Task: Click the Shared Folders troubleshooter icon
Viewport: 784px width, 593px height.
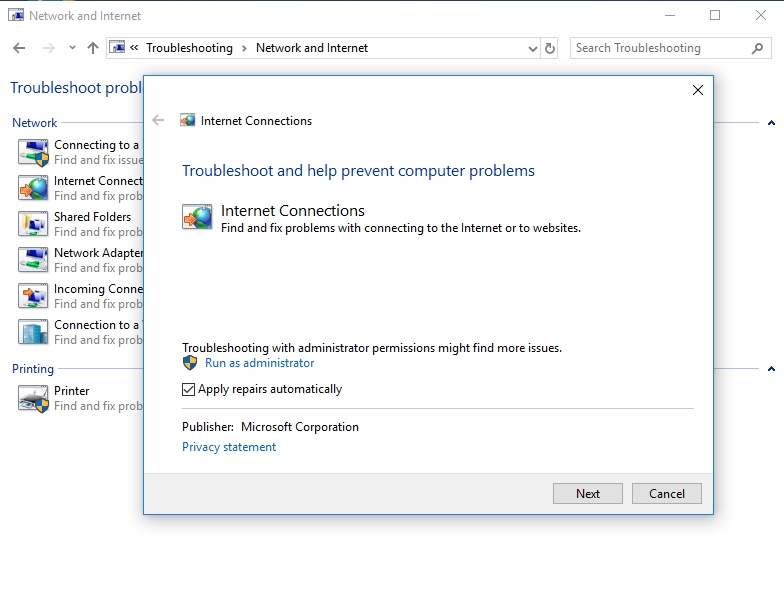Action: pos(33,224)
